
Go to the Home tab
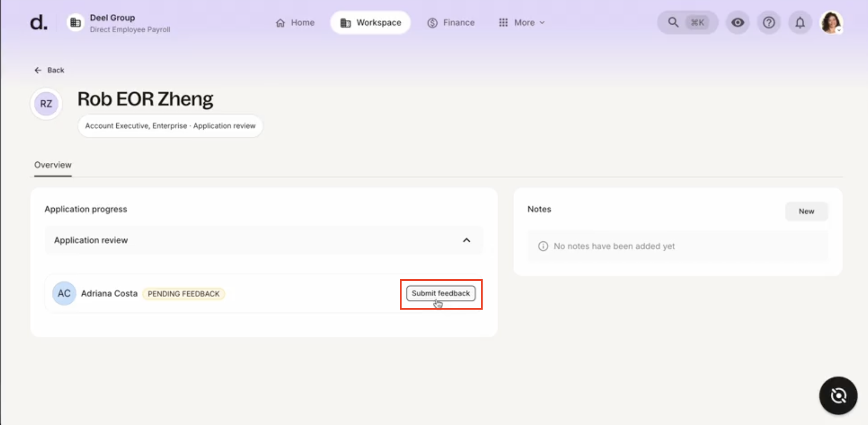(295, 23)
